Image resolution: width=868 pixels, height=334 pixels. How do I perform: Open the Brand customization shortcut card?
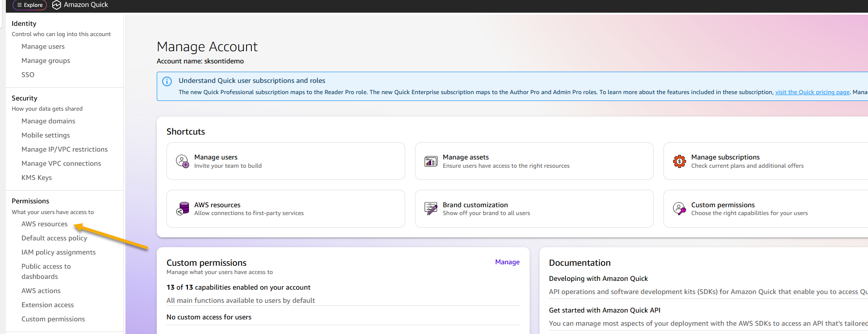click(534, 209)
